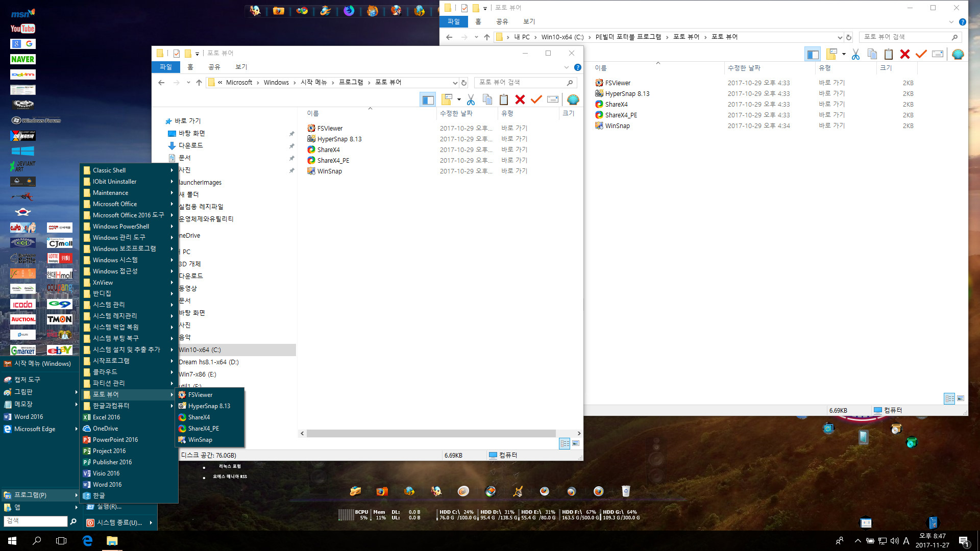Click Win10-x64 (C:) breadcrumb in back Explorer
Screen dimensions: 980x551
562,37
